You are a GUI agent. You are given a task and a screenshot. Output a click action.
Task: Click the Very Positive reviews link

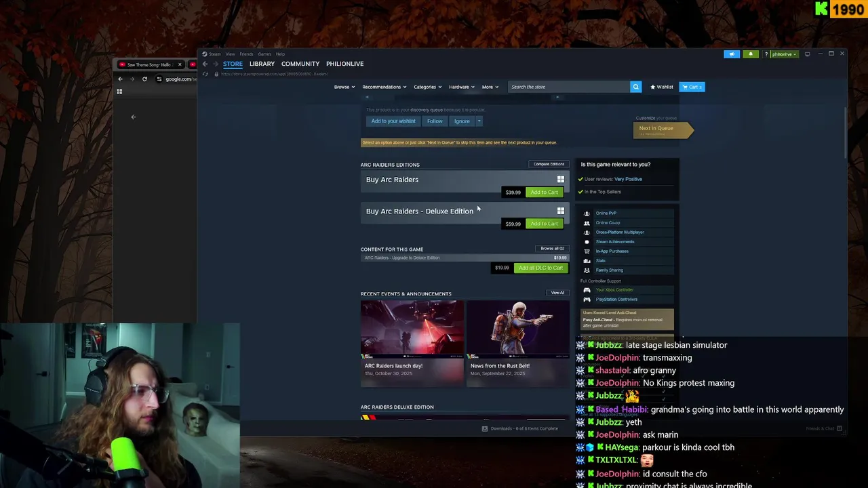click(x=628, y=179)
